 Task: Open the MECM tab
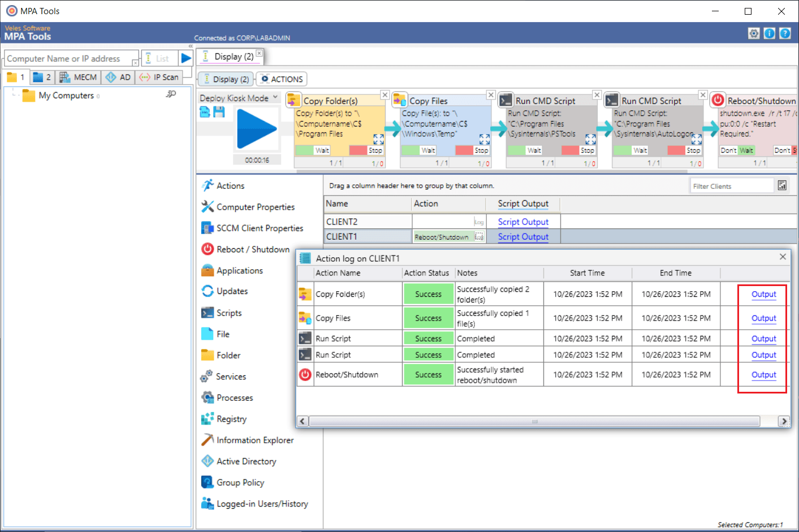[79, 77]
